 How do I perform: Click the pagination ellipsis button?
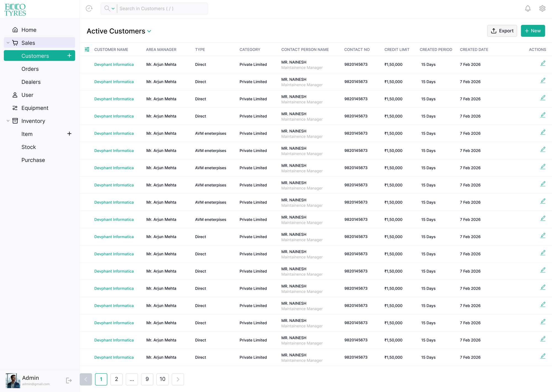click(x=132, y=379)
